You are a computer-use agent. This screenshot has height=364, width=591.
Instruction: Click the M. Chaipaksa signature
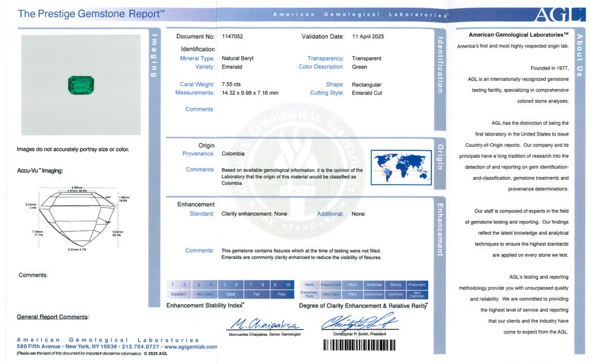(x=264, y=324)
